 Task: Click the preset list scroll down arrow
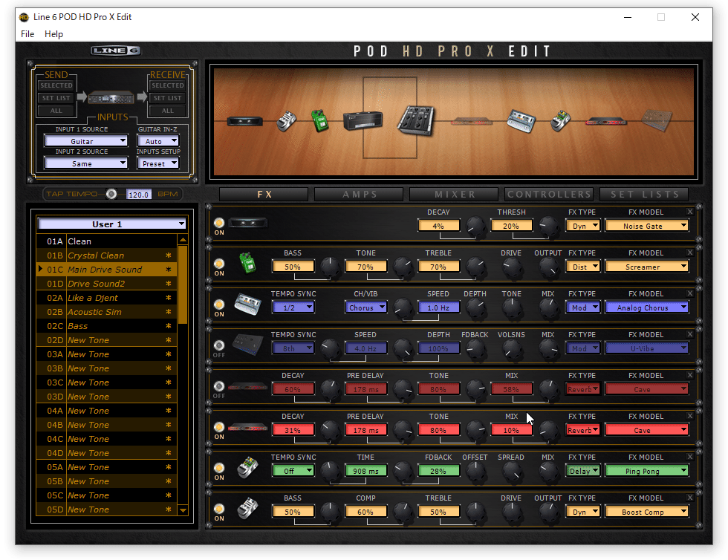coord(183,509)
